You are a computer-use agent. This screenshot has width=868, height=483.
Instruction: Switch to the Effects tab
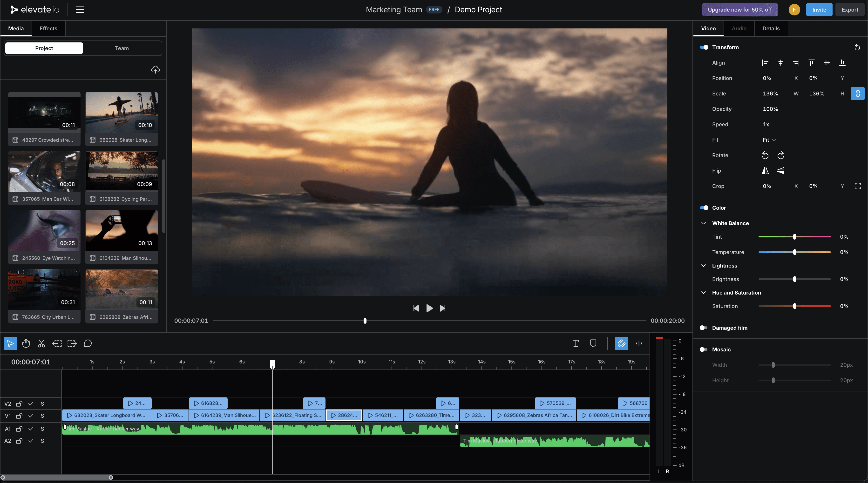point(48,29)
